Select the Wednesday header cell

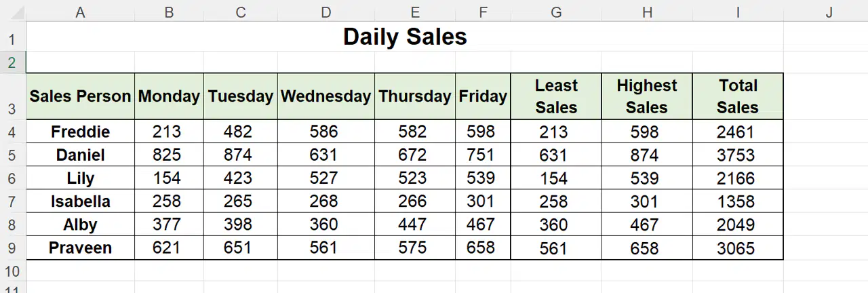[x=326, y=96]
